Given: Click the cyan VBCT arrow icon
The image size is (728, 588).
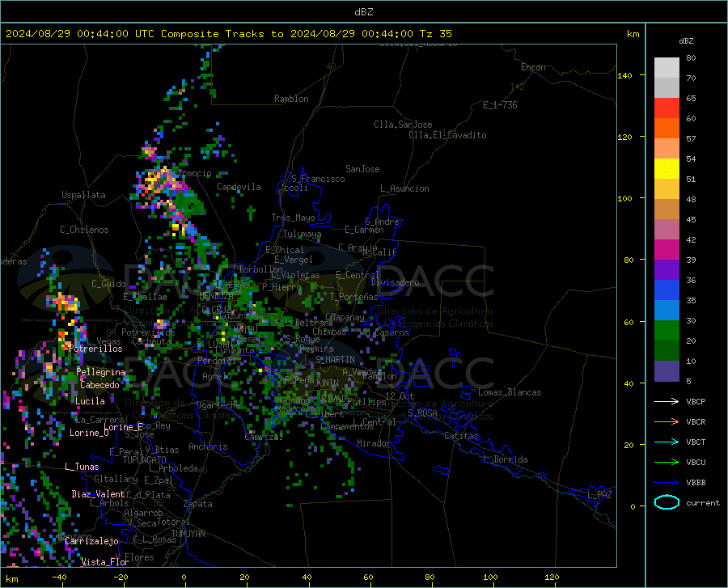Looking at the screenshot, I should click(667, 442).
